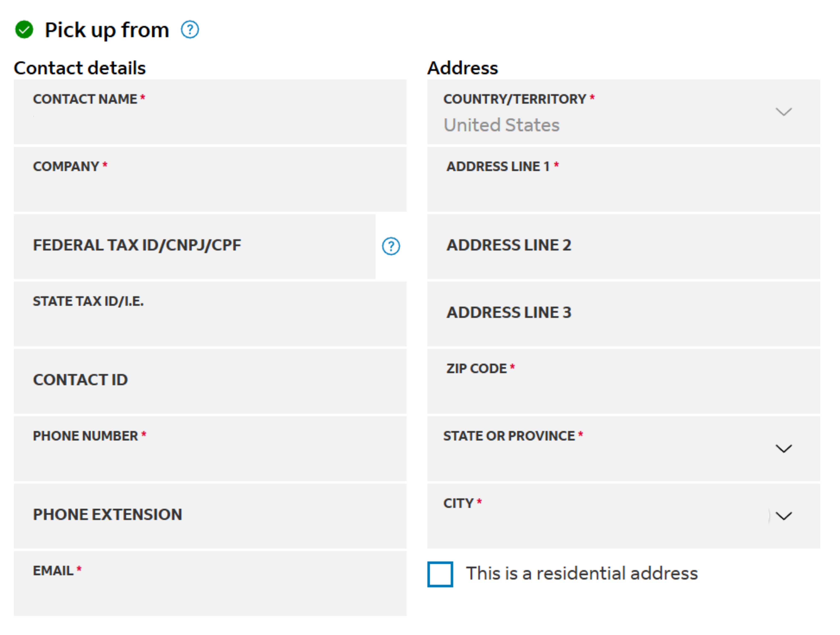Open the City dropdown arrow
Image resolution: width=840 pixels, height=635 pixels.
[x=783, y=516]
